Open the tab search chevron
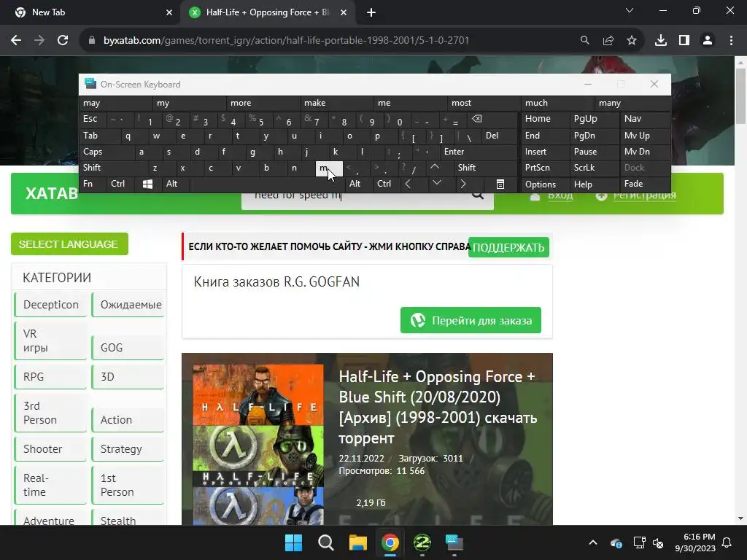The image size is (747, 560). point(630,10)
